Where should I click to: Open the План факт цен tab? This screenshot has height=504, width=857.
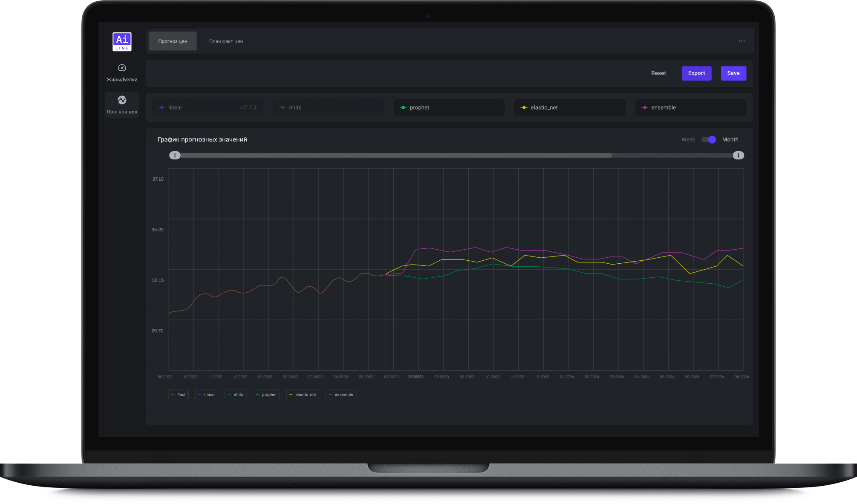tap(226, 41)
